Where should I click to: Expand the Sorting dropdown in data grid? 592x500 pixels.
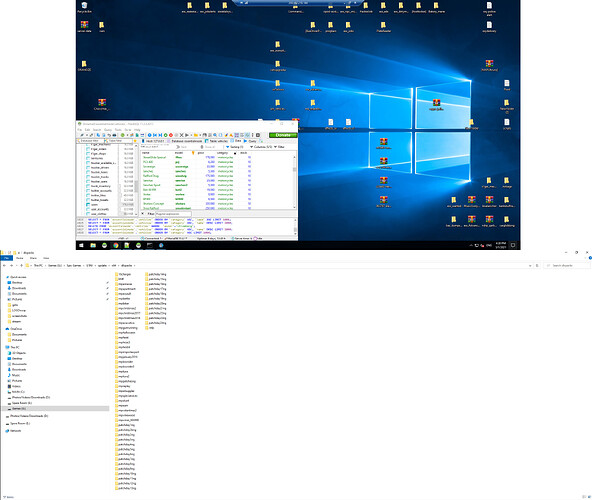[x=235, y=147]
